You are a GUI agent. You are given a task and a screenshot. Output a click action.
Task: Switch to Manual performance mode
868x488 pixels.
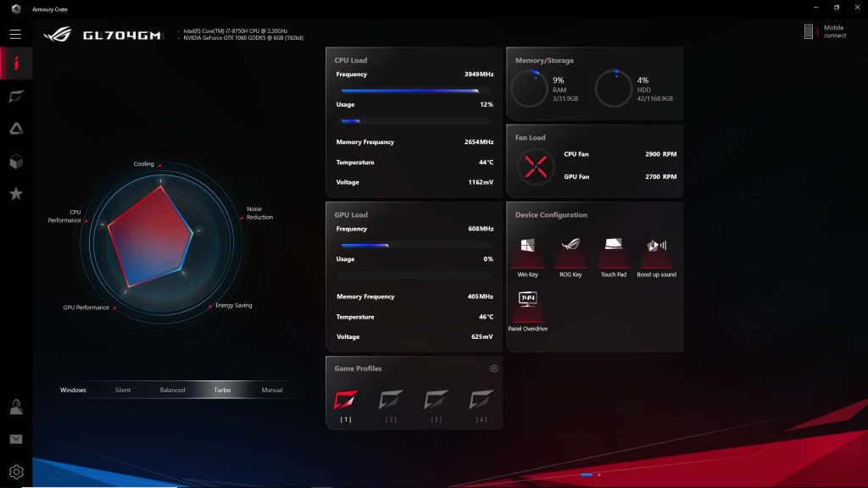pos(272,390)
